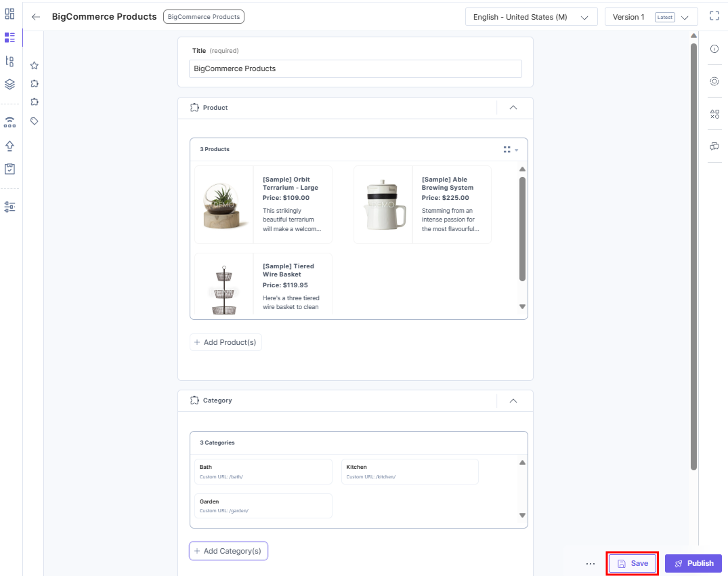Select the Kitchen category card
This screenshot has width=728, height=576.
[x=409, y=471]
